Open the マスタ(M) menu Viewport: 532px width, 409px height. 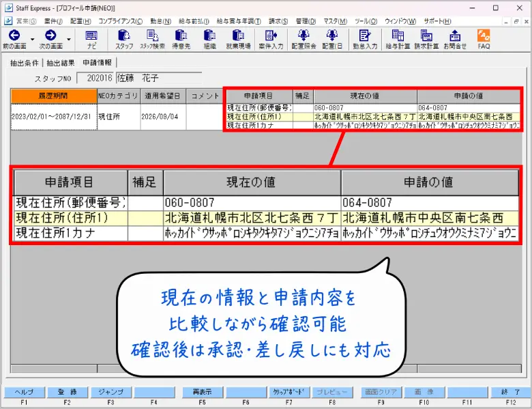tap(335, 21)
